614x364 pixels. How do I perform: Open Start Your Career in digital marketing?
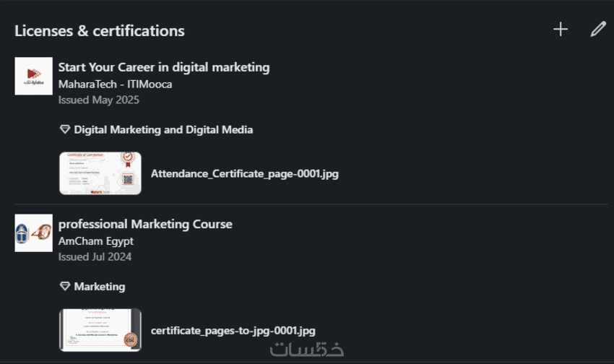coord(164,67)
